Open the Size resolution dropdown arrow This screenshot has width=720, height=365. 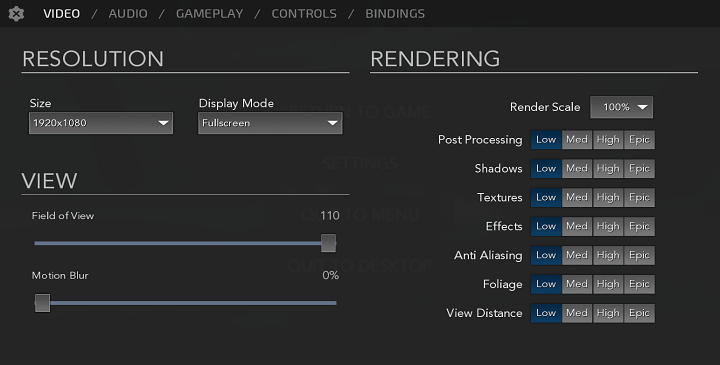[163, 123]
